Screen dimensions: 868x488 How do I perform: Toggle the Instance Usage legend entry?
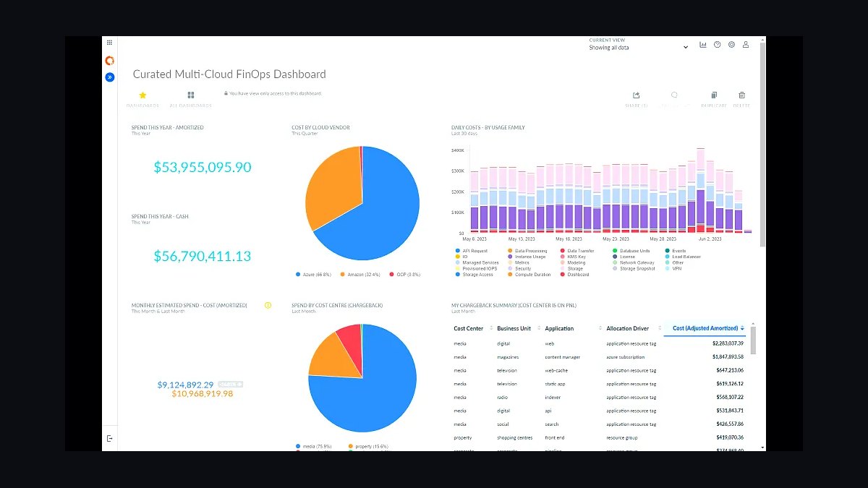[x=527, y=257]
